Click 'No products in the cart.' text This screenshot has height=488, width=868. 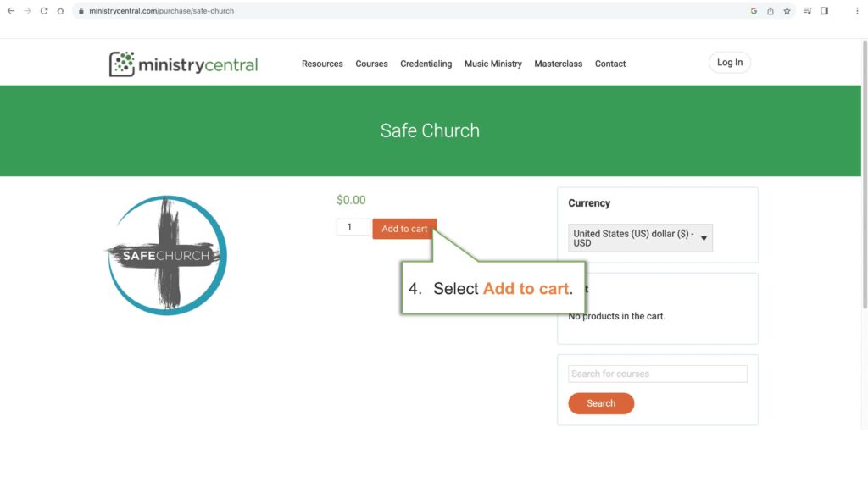coord(617,316)
